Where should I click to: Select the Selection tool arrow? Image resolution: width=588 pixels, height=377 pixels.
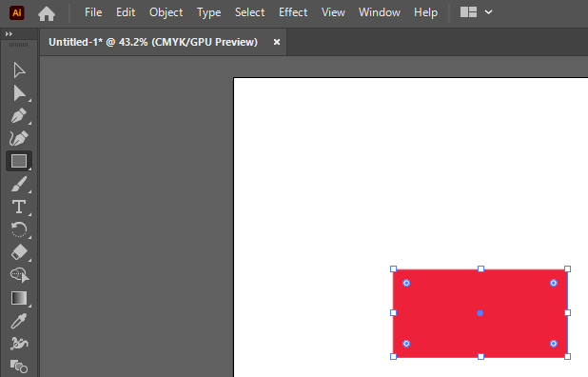pyautogui.click(x=19, y=70)
